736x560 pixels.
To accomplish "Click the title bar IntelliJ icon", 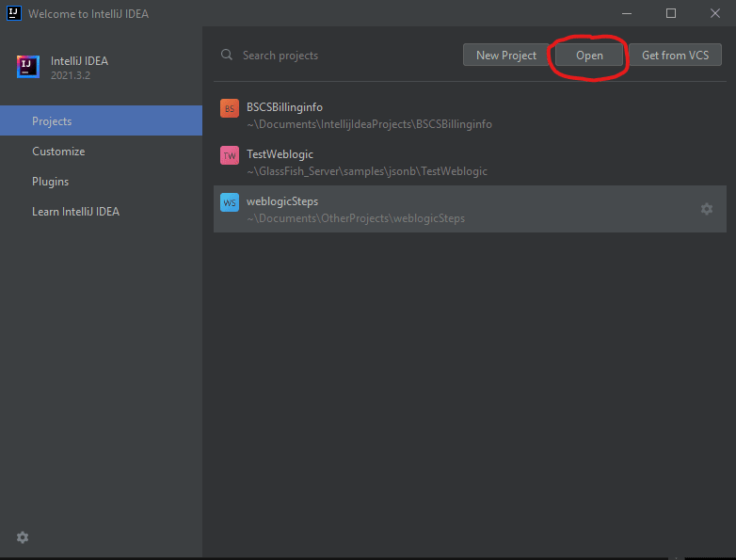I will (14, 13).
